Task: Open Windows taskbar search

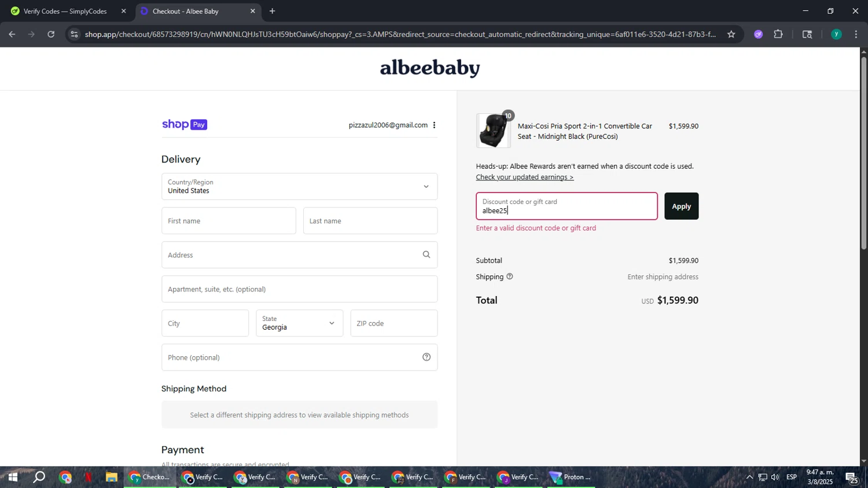Action: pyautogui.click(x=39, y=477)
